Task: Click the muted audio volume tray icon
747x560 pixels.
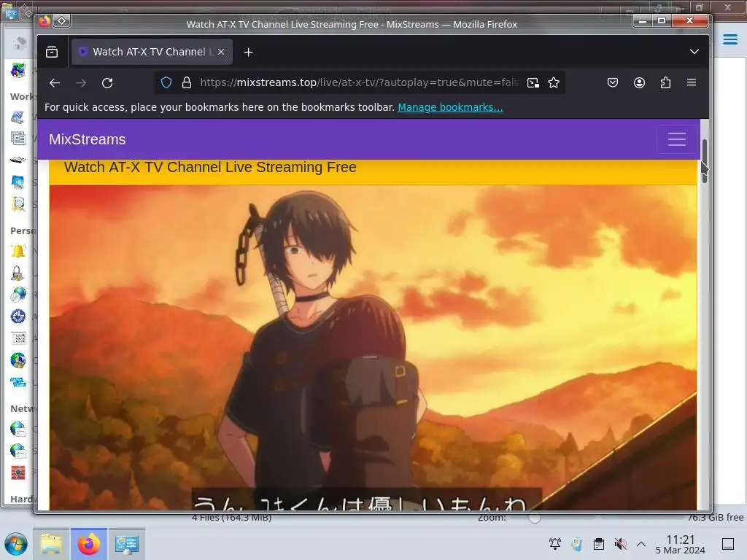Action: pyautogui.click(x=620, y=544)
